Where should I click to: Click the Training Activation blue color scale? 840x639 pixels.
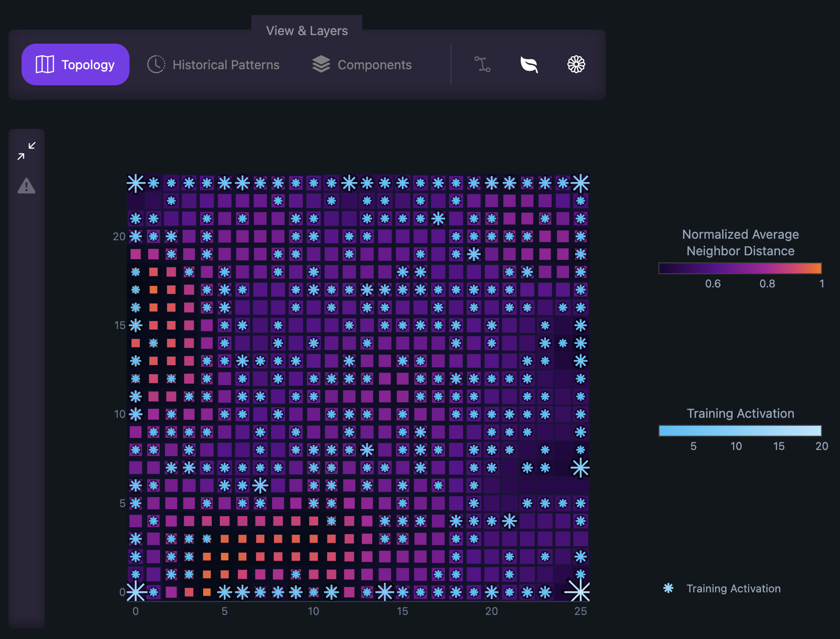740,431
